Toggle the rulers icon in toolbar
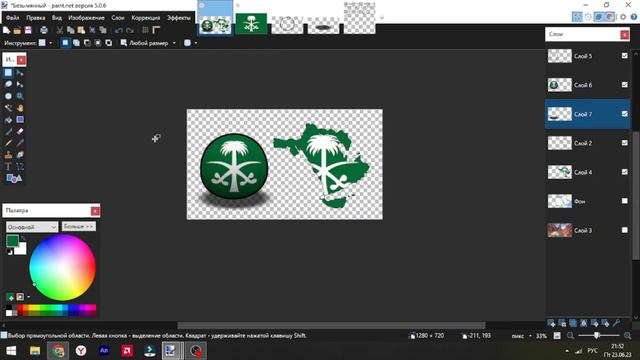Image resolution: width=640 pixels, height=360 pixels. tap(156, 30)
